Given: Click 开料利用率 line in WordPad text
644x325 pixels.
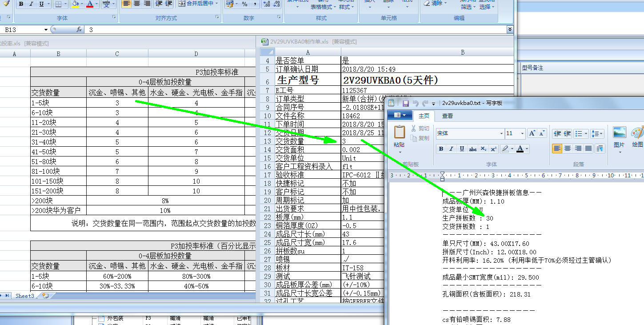Looking at the screenshot, I should (x=527, y=261).
